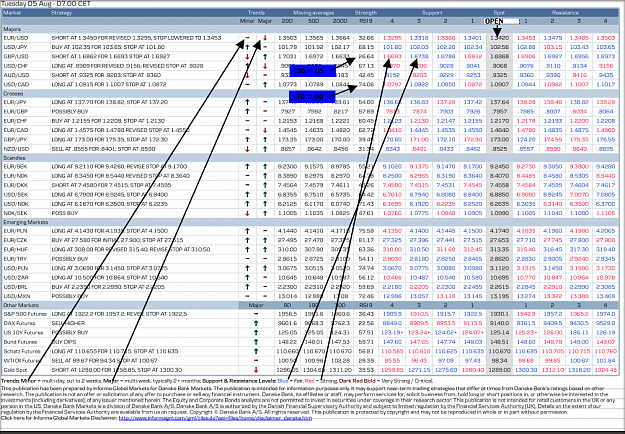
Task: Click the USD/PLN major trend up arrow
Action: click(x=265, y=268)
